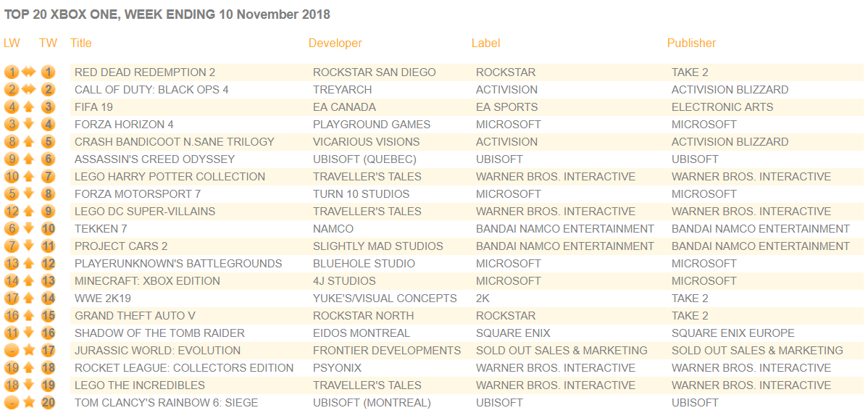
Task: Click the up arrow in the Rocket League row
Action: (x=29, y=367)
